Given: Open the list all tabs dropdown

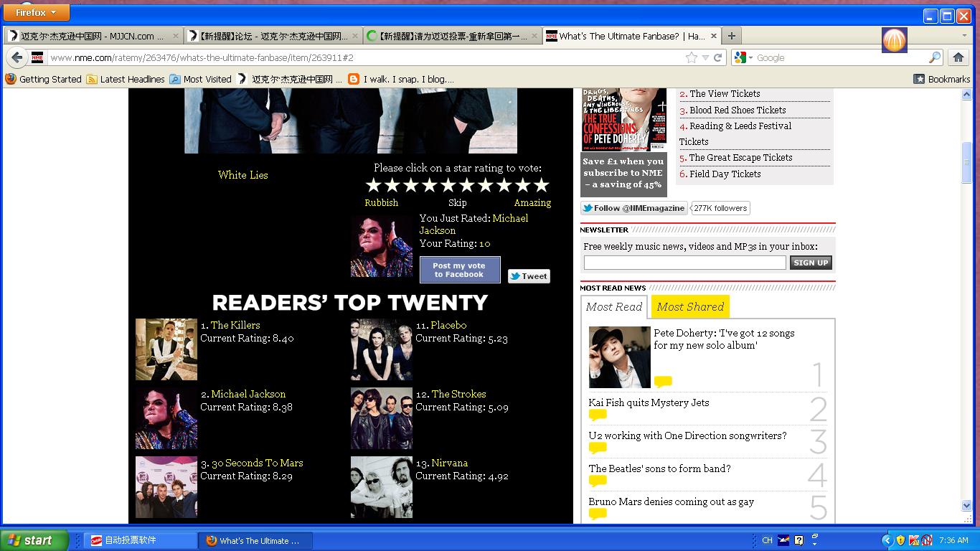Looking at the screenshot, I should [x=963, y=36].
